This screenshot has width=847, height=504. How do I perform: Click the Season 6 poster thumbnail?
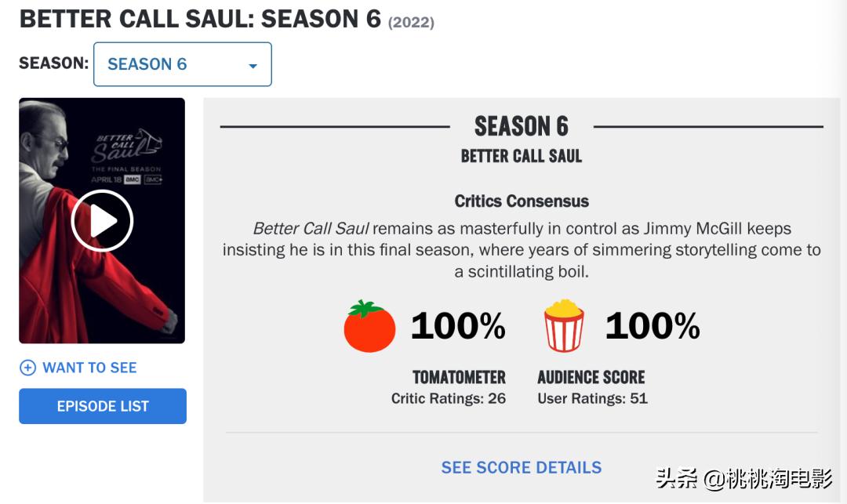coord(101,221)
